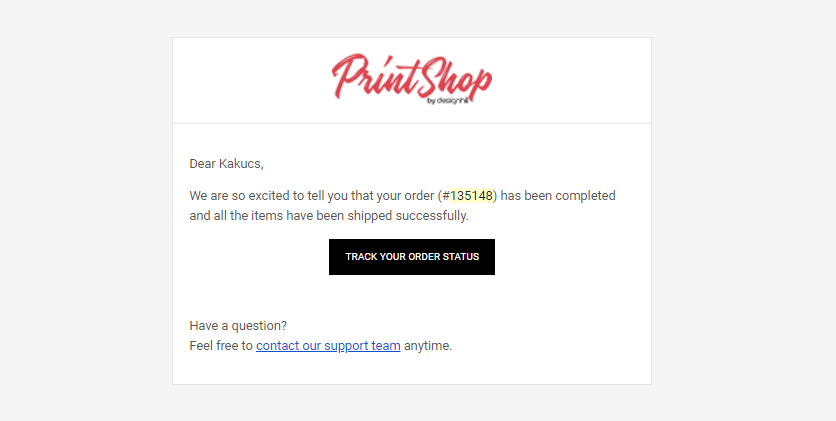Image resolution: width=836 pixels, height=421 pixels.
Task: Click the 'Feel free to' text
Action: 221,345
